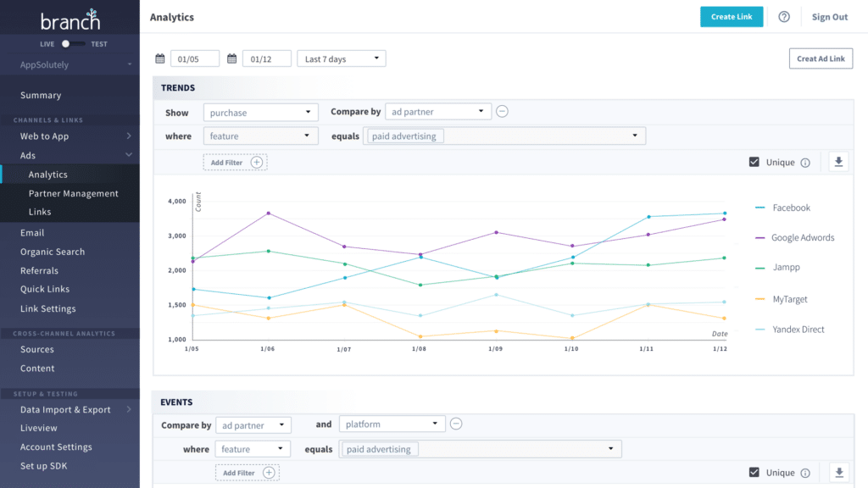Open the help question mark icon
The height and width of the screenshot is (488, 868).
784,17
